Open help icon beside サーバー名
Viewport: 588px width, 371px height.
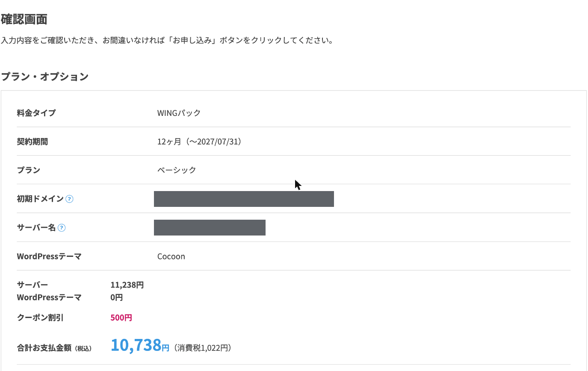62,228
